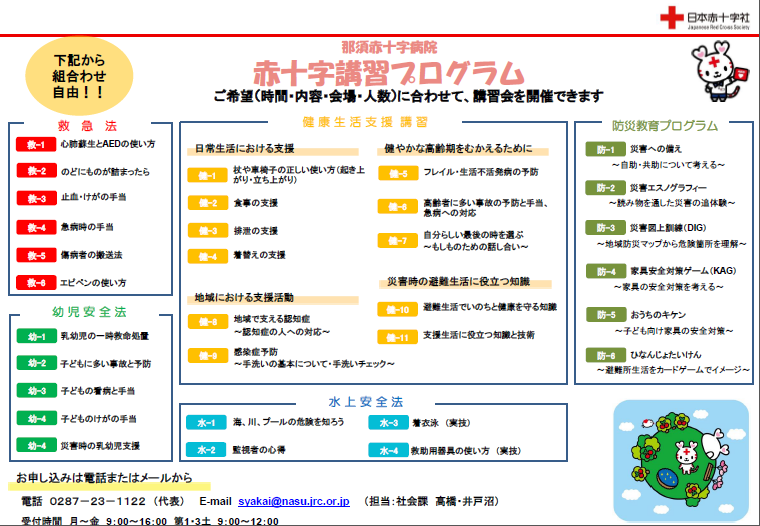Click the 子どもの看病と手当 text
The width and height of the screenshot is (760, 526).
pyautogui.click(x=98, y=391)
